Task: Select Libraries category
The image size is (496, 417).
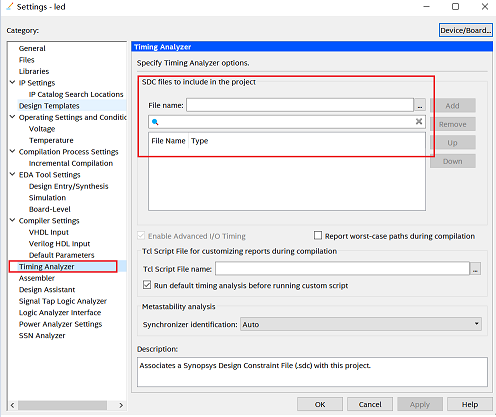Action: tap(34, 71)
